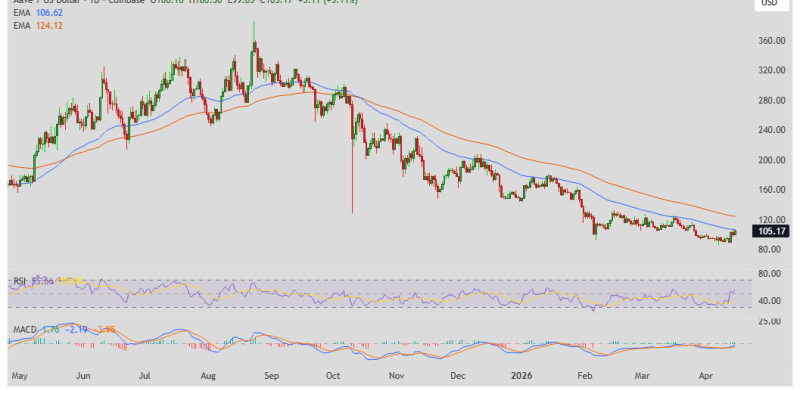
Task: Click the May label on time axis
Action: click(x=20, y=379)
